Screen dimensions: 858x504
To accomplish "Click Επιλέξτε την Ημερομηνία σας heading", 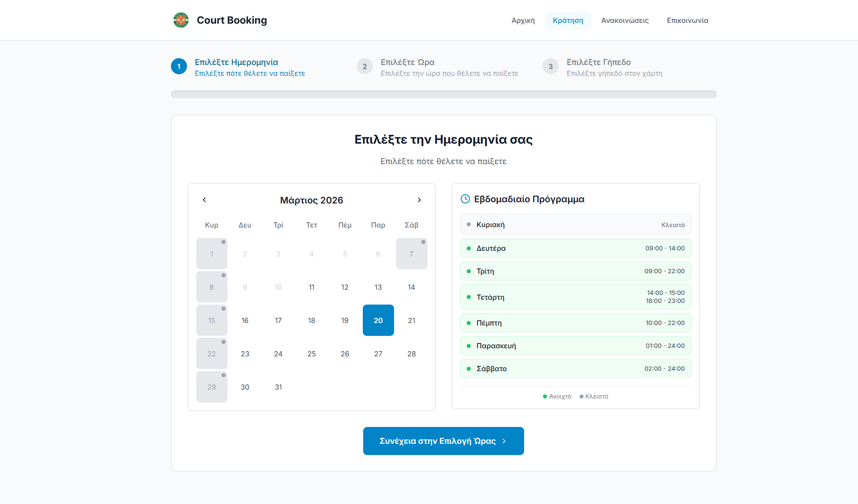I will tap(443, 140).
